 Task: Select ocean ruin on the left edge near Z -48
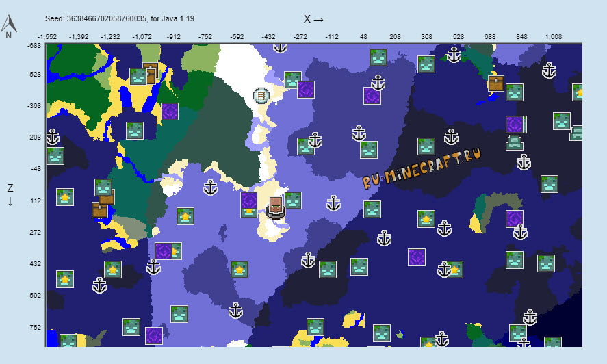[x=55, y=156]
